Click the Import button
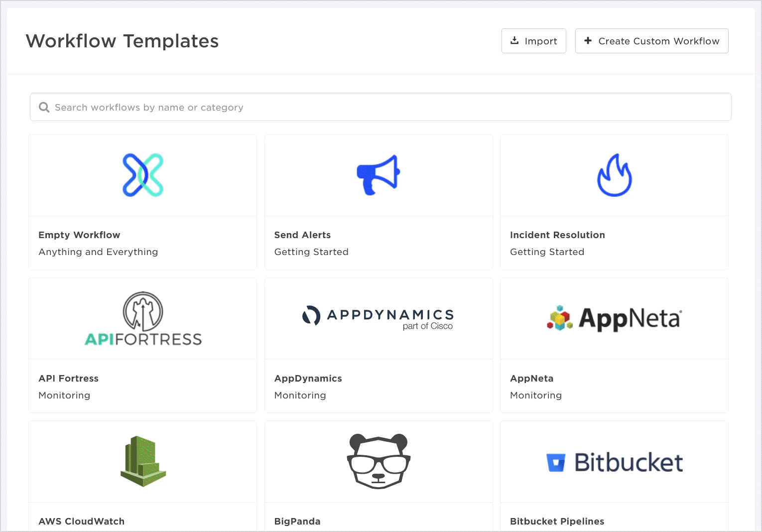762x532 pixels. (x=533, y=41)
